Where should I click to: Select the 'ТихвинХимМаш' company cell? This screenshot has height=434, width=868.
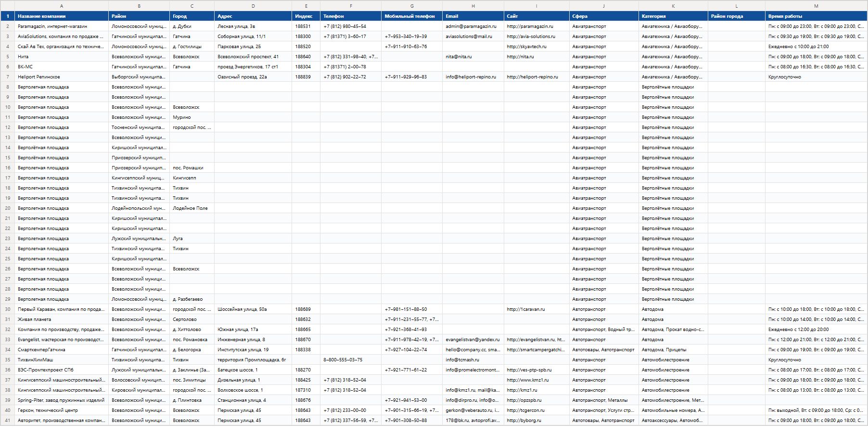[x=62, y=360]
